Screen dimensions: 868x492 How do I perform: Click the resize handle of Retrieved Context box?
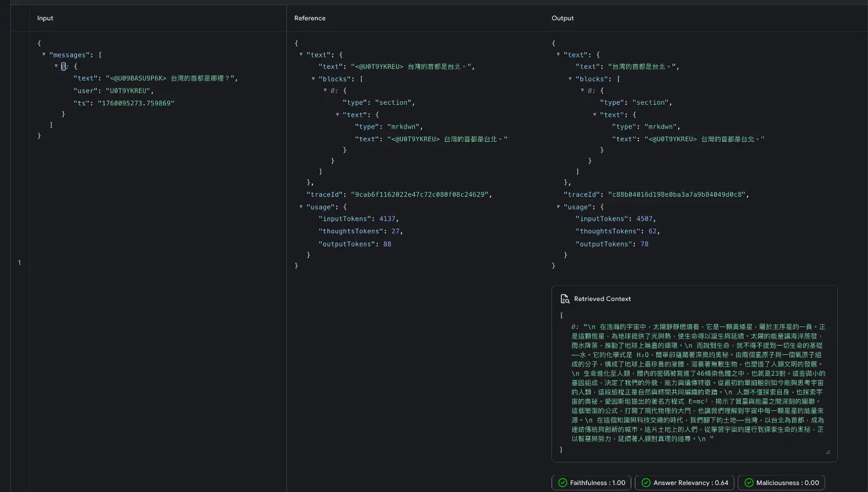click(827, 451)
